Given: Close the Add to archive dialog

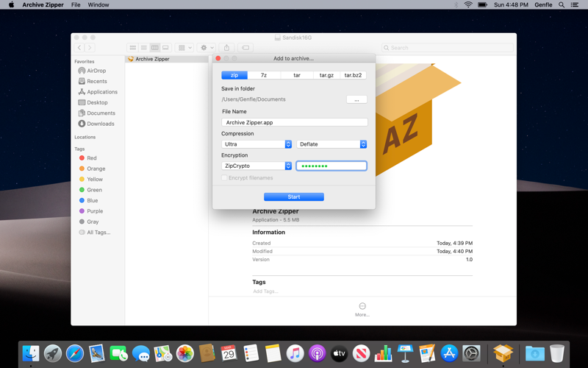Looking at the screenshot, I should click(x=218, y=58).
